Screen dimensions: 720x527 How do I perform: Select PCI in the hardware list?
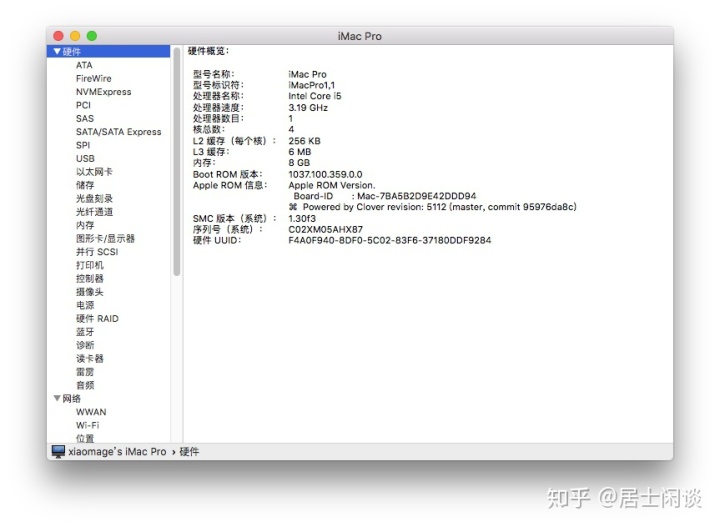83,105
